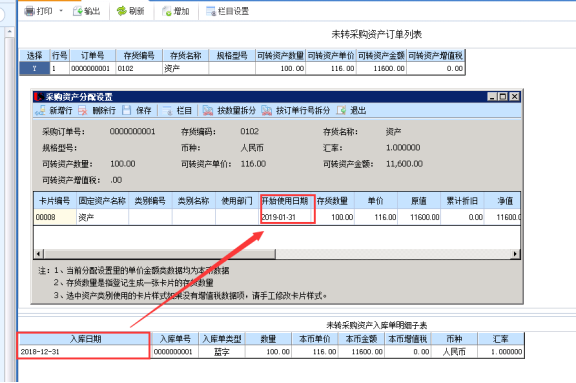576x383 pixels.
Task: Open the Print dropdown arrow
Action: [61, 11]
